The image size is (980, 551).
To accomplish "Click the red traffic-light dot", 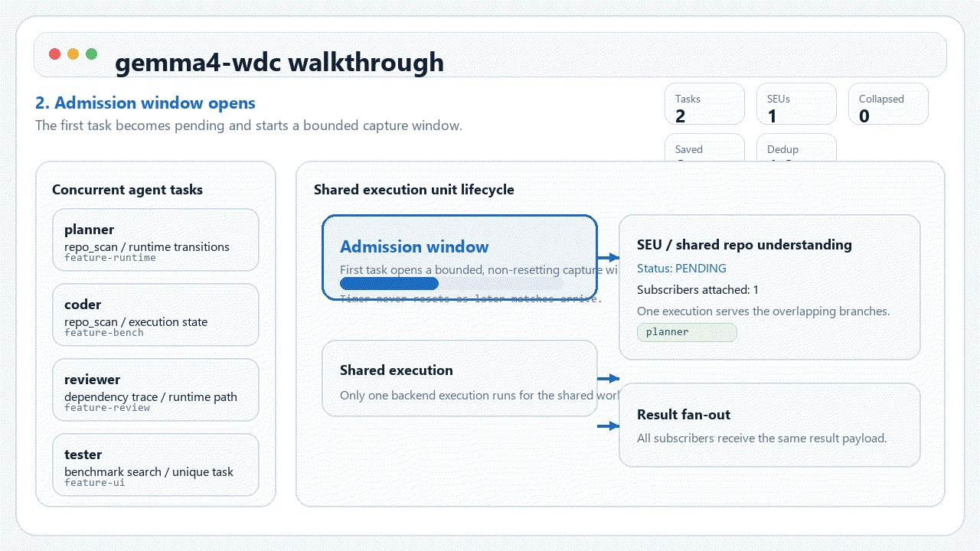I will tap(54, 54).
